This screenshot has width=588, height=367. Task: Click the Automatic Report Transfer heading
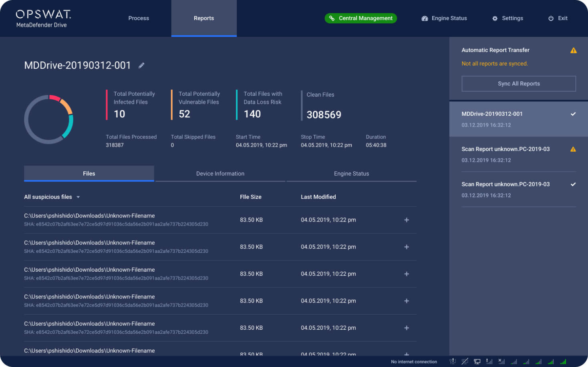pyautogui.click(x=495, y=50)
